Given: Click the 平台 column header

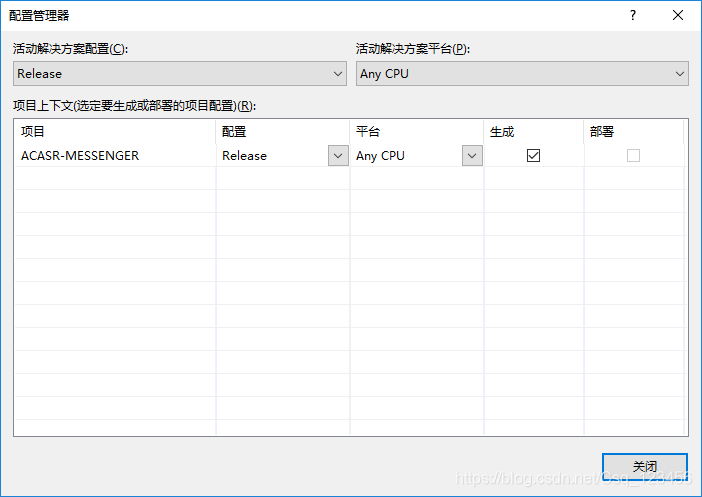Looking at the screenshot, I should tap(417, 132).
